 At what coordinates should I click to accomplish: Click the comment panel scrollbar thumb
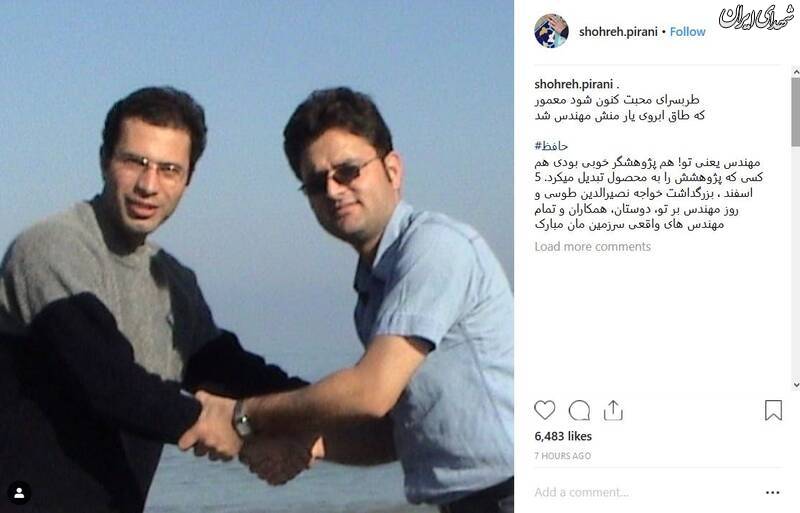pyautogui.click(x=795, y=111)
